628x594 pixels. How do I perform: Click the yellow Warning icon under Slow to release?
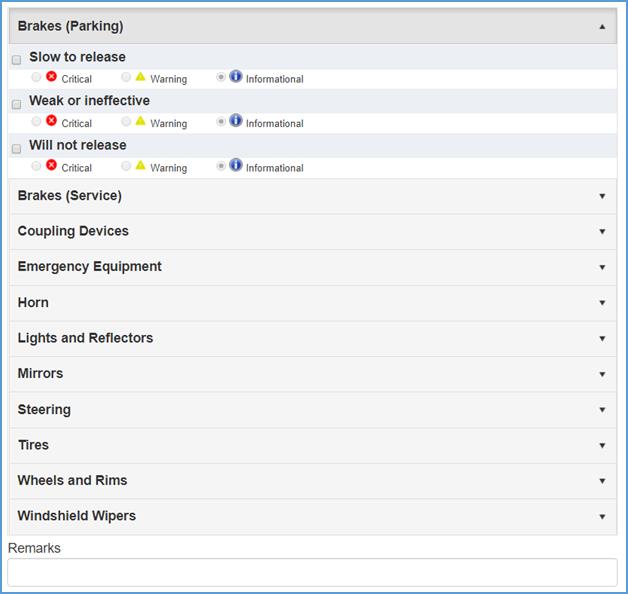141,77
